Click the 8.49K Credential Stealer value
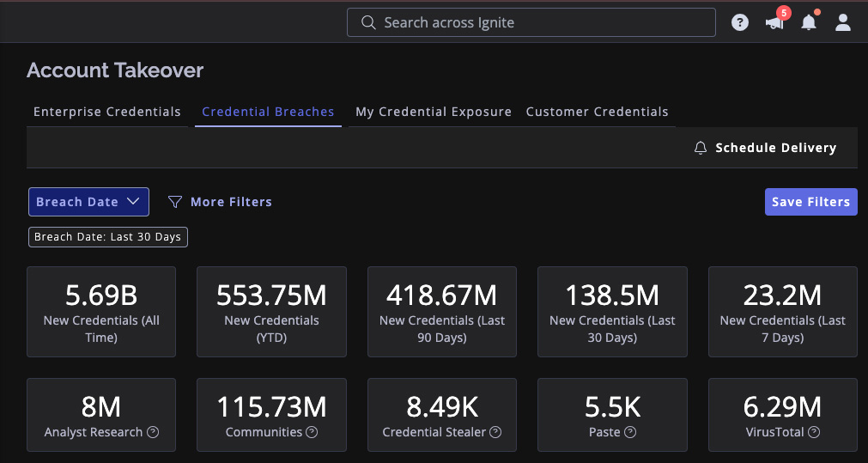 (x=442, y=407)
